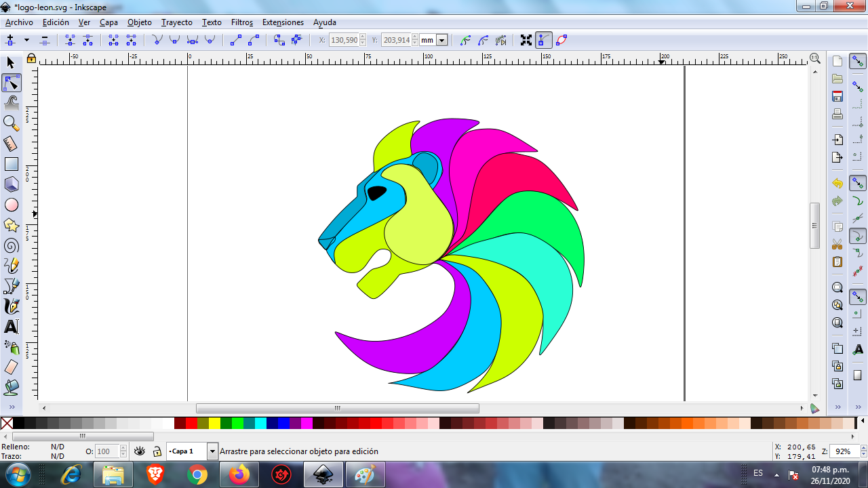Select the Ellipse circle tool
The height and width of the screenshot is (488, 868).
point(11,205)
